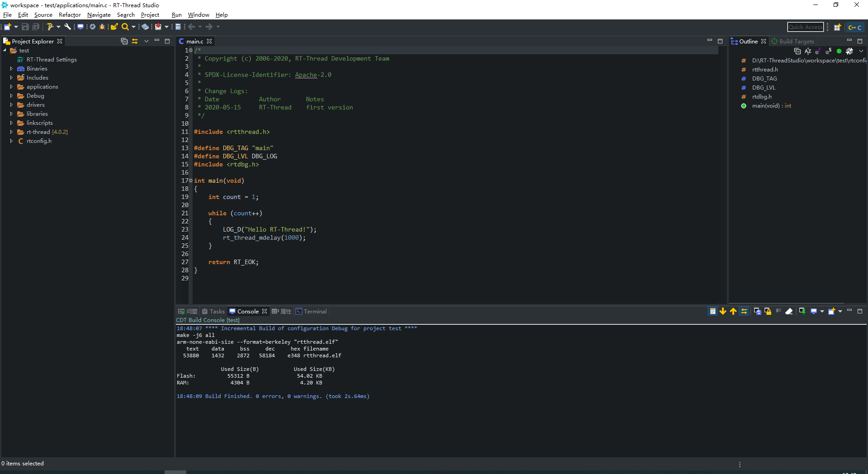Screen dimensions: 868x474
Task: Open dropdown arrow next to build hammer
Action: [x=58, y=27]
